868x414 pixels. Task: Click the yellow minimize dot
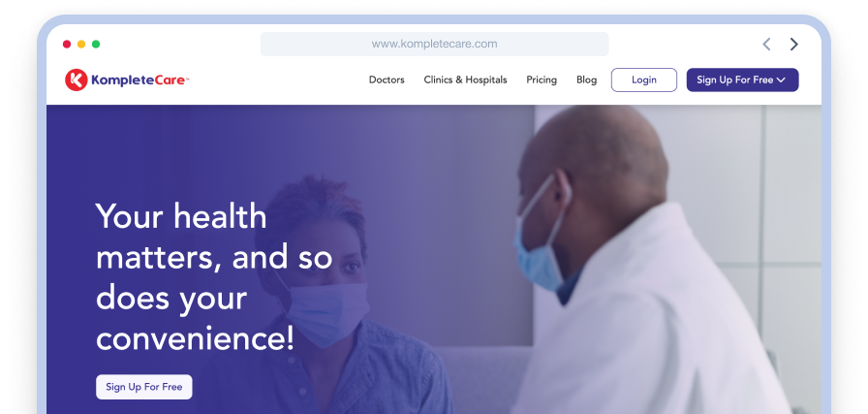tap(81, 45)
